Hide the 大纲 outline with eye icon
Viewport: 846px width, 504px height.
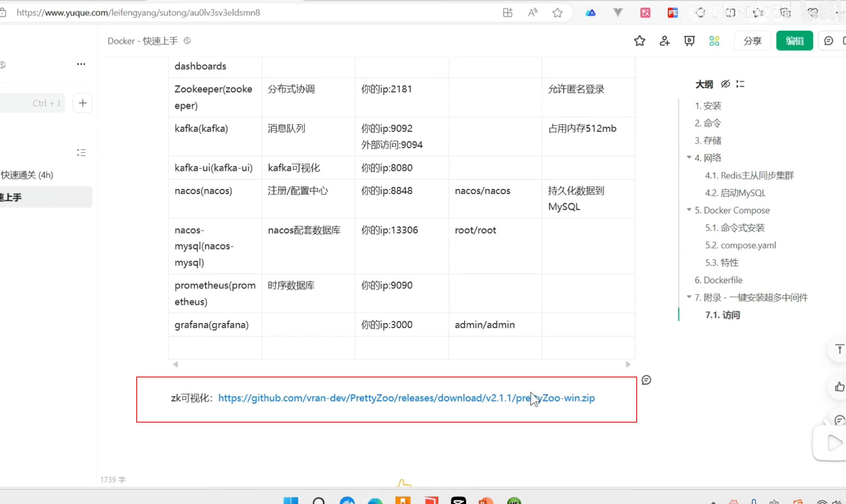point(725,84)
